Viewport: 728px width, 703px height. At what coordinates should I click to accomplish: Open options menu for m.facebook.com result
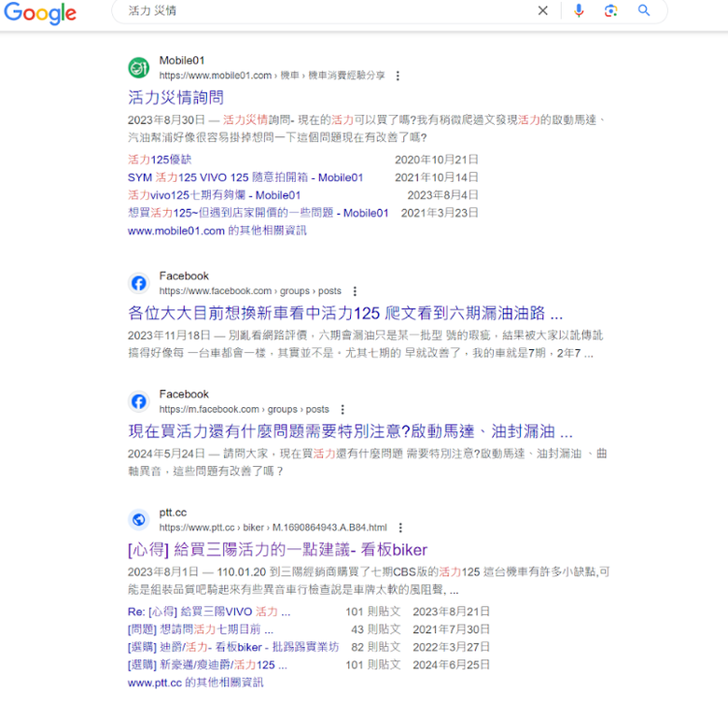pos(343,410)
